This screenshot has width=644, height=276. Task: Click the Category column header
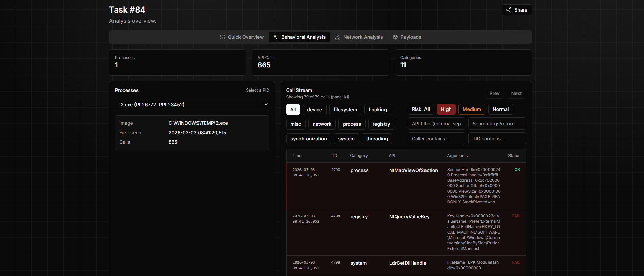point(359,156)
